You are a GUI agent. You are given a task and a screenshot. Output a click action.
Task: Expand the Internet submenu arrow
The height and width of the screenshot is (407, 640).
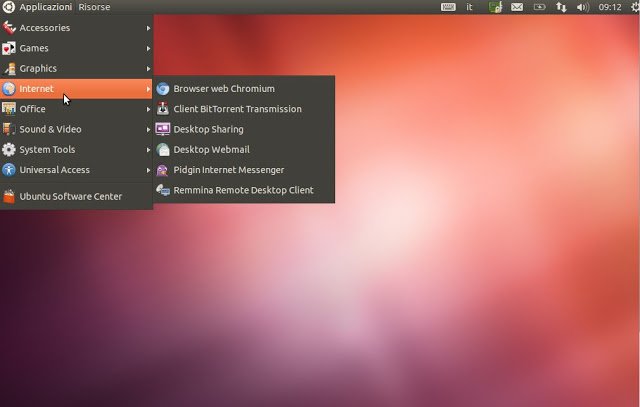[148, 89]
